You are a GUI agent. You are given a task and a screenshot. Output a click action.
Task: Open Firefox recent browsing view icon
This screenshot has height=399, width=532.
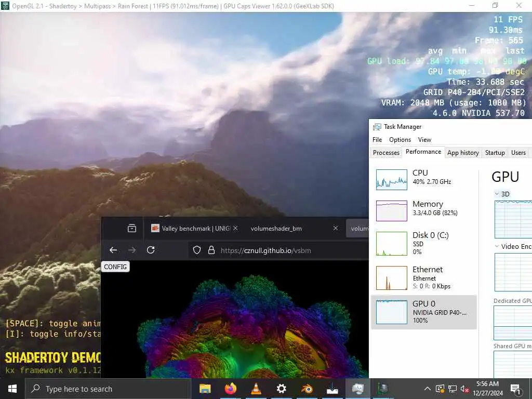pos(132,229)
